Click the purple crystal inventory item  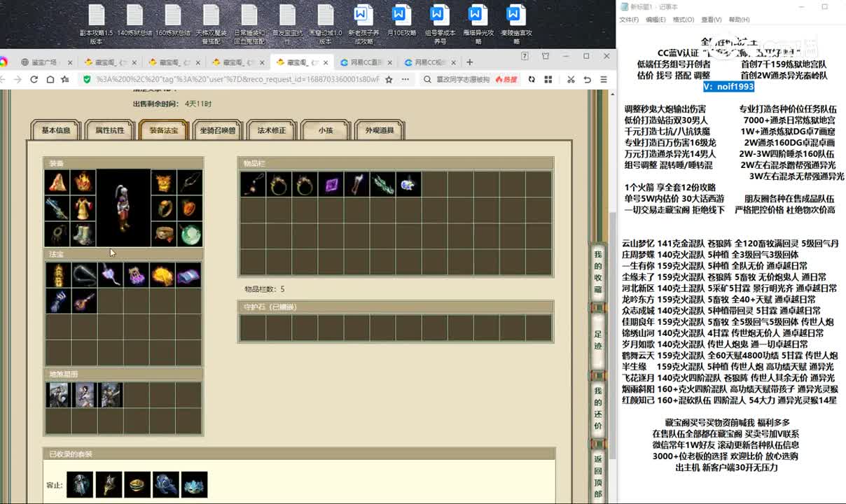(331, 184)
